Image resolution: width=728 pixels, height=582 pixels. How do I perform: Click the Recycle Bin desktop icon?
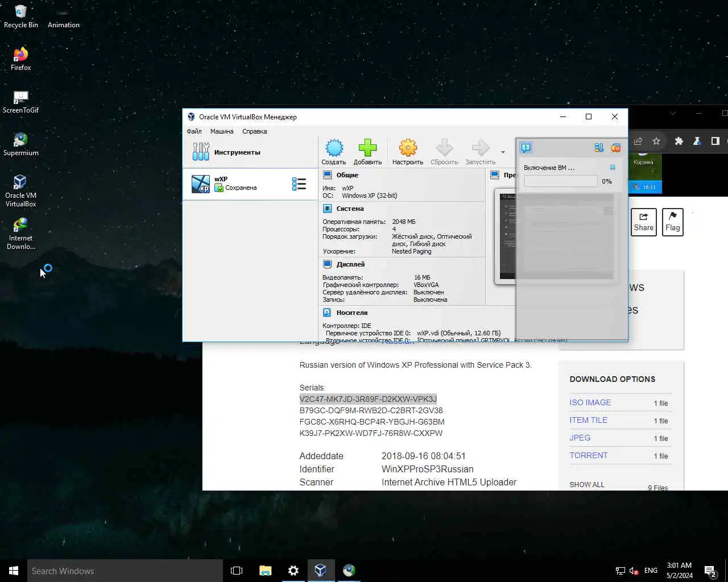[21, 16]
